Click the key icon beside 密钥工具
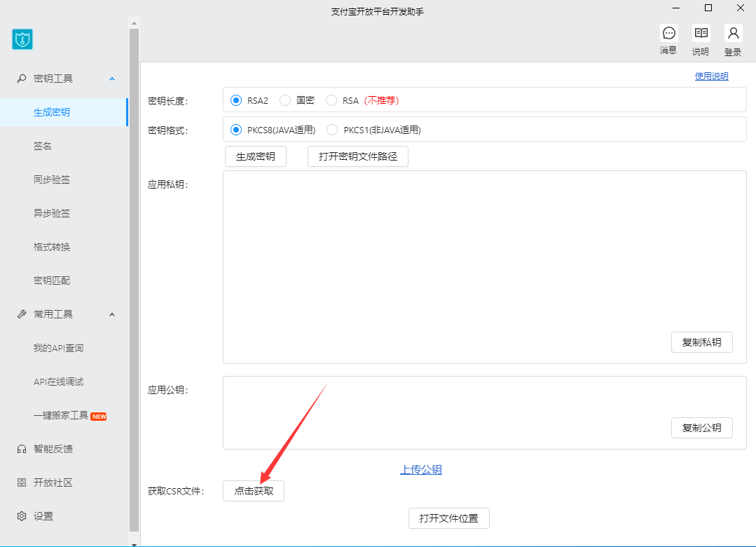The width and height of the screenshot is (756, 547). (x=22, y=79)
